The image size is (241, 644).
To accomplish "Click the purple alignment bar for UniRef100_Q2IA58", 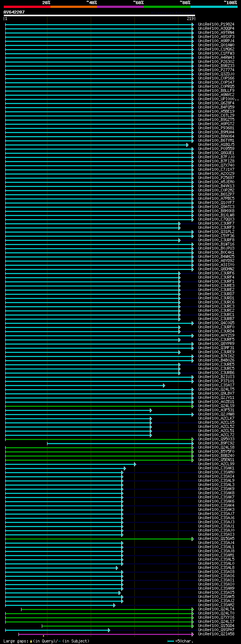I will 106,634.
